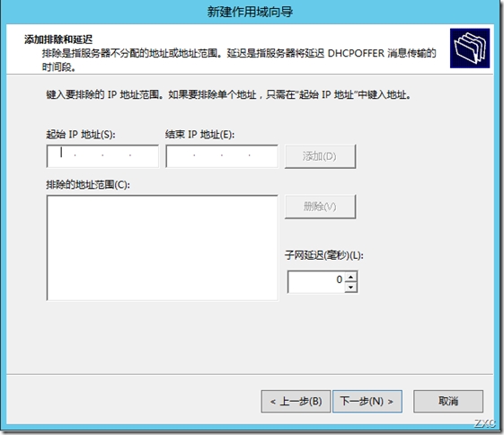
Task: Click the 起始 IP 地址(S): label
Action: (x=81, y=134)
